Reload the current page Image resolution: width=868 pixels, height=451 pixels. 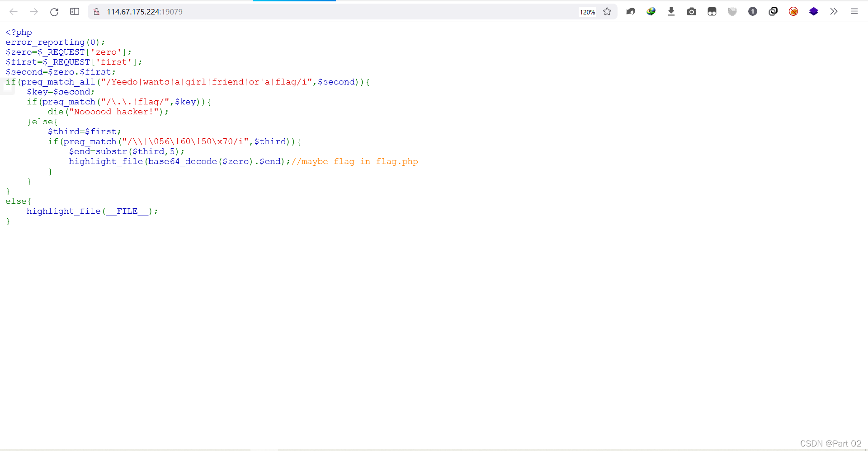pos(54,12)
